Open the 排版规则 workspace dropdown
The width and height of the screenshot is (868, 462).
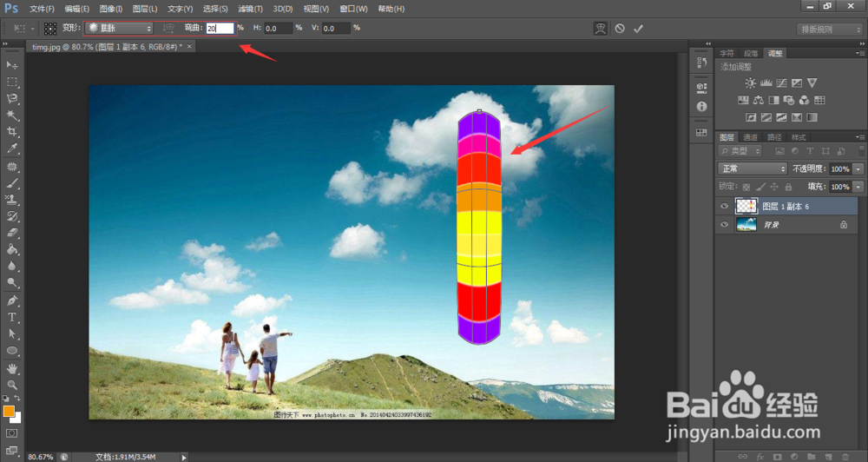[829, 30]
